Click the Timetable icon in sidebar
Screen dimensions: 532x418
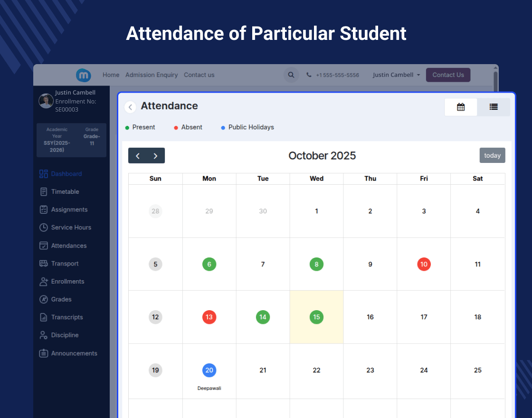(x=43, y=192)
